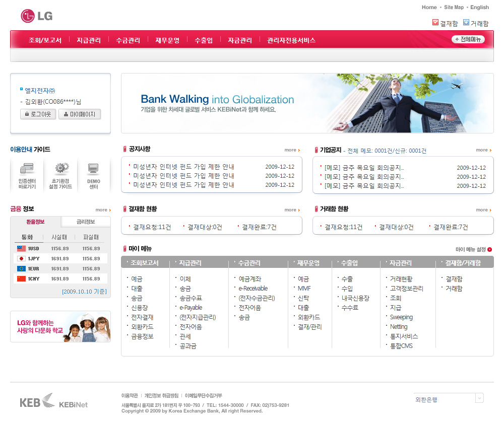Open the 자금관리 menu
The image size is (504, 423).
(x=240, y=40)
